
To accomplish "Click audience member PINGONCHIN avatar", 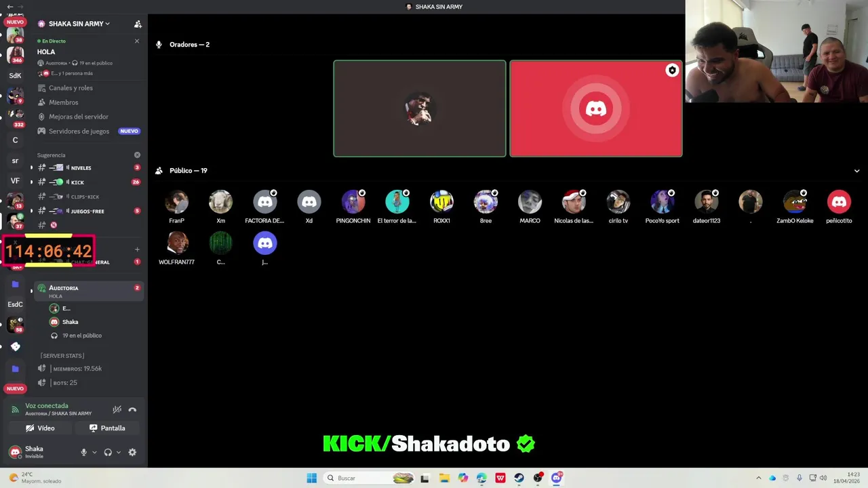I will pos(353,202).
